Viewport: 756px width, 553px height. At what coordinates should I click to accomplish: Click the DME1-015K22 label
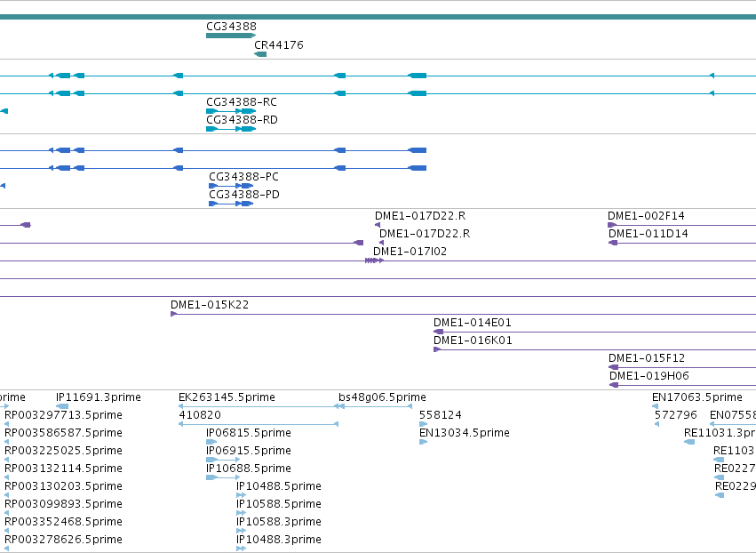pos(210,305)
